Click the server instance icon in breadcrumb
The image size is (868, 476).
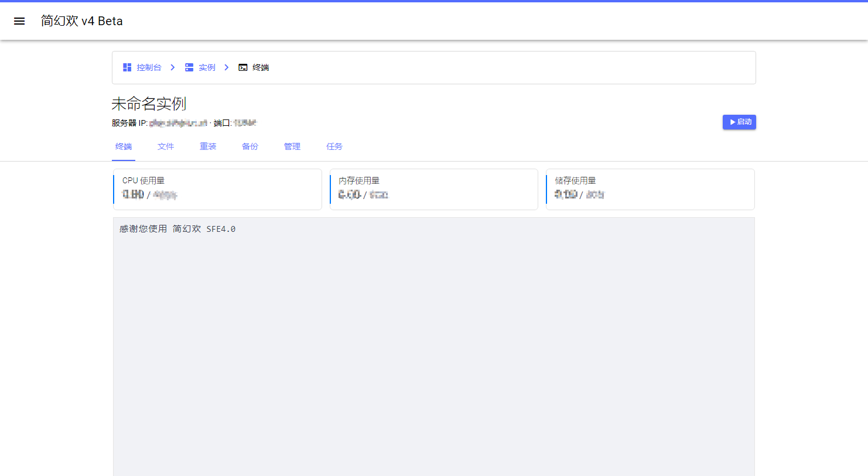[189, 67]
